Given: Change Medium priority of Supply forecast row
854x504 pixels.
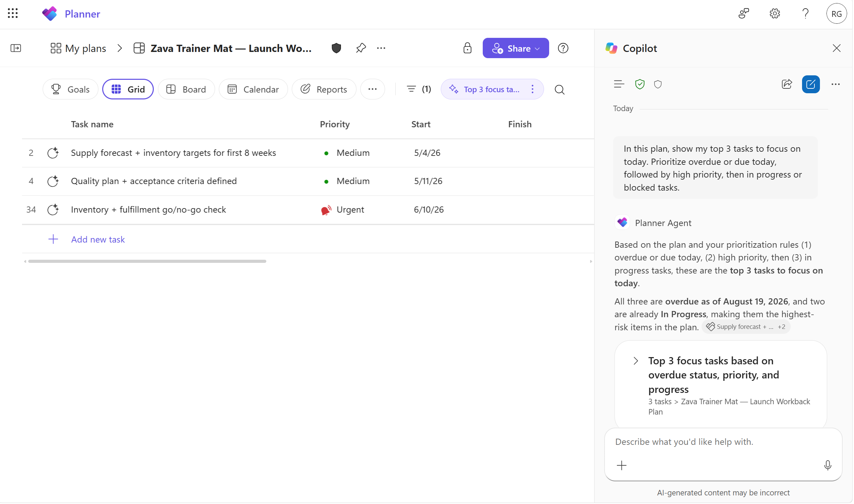Looking at the screenshot, I should pos(347,153).
